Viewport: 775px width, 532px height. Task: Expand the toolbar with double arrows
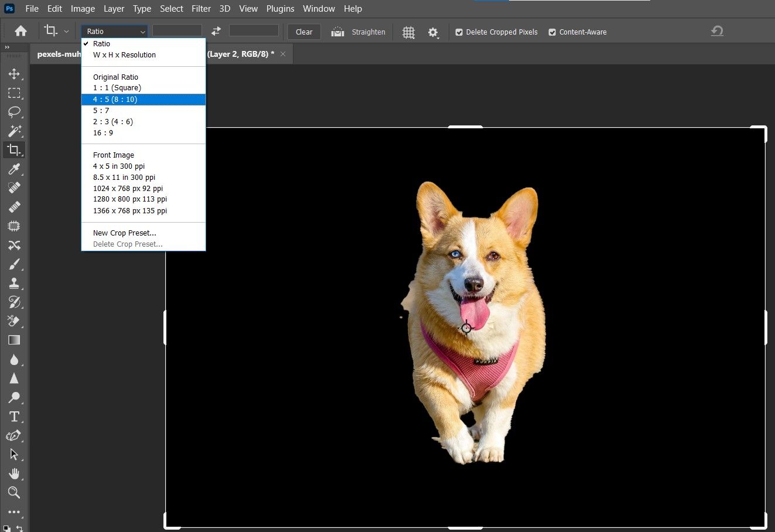pos(7,47)
